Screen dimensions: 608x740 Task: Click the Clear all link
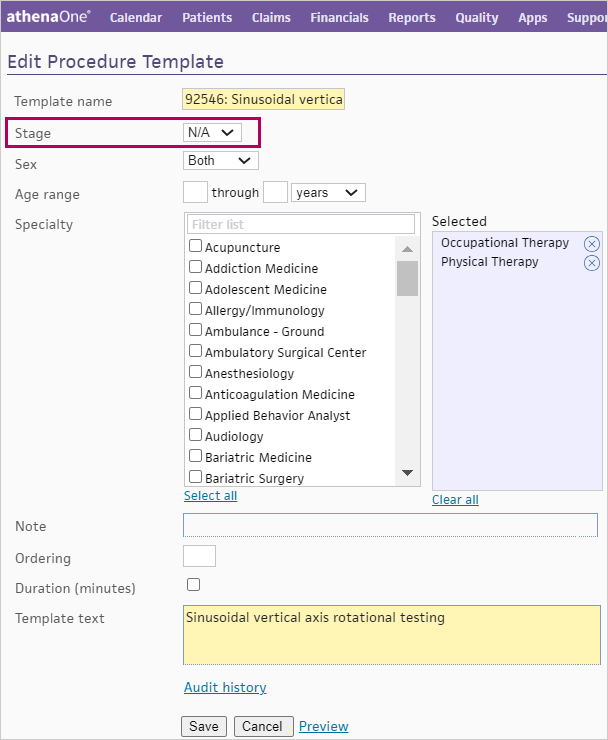[x=455, y=500]
